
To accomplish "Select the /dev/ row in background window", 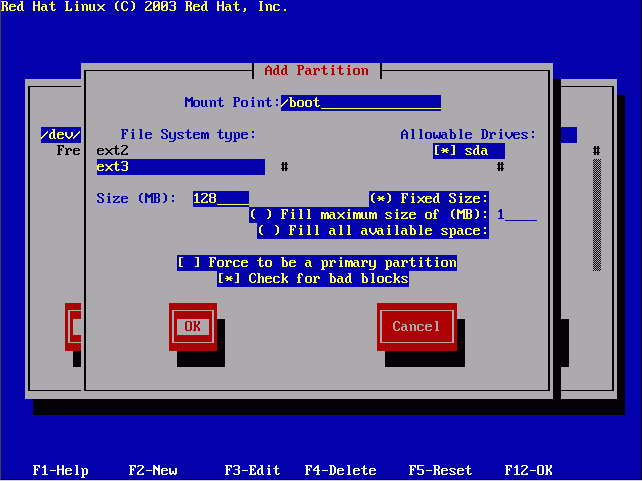I will click(61, 135).
